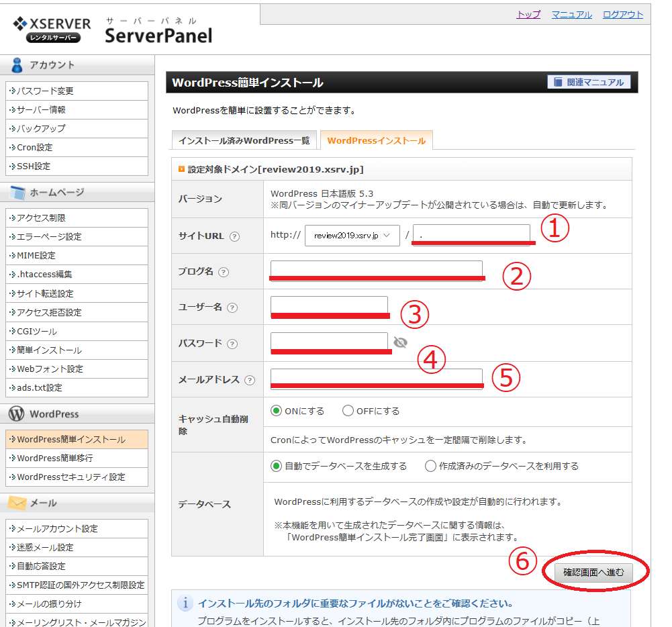Screen dimensions: 672x627
Task: Switch to インストール済みWordPress一覧 tab
Action: pyautogui.click(x=244, y=140)
